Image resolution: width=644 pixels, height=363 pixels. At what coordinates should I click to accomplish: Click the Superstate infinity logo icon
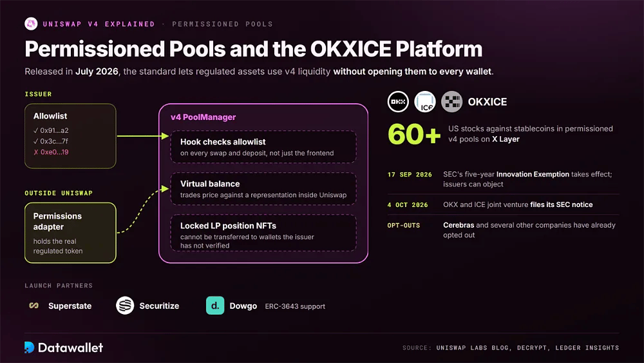(x=33, y=306)
